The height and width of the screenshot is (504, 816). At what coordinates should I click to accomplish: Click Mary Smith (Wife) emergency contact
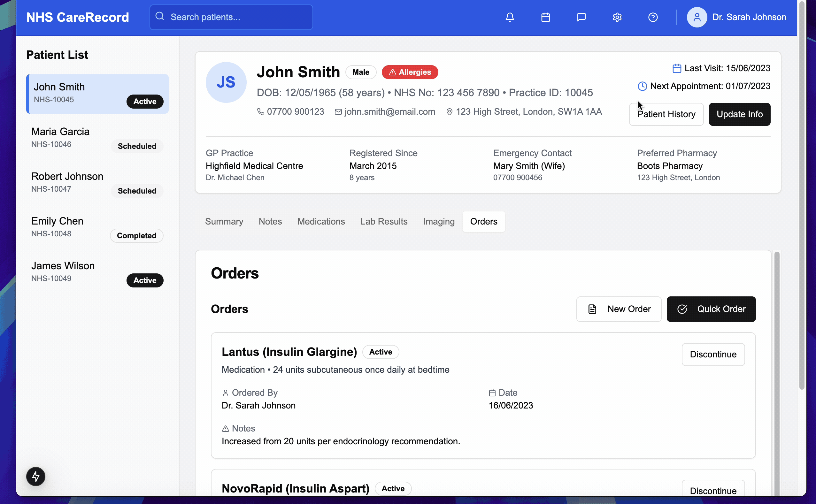click(x=529, y=166)
